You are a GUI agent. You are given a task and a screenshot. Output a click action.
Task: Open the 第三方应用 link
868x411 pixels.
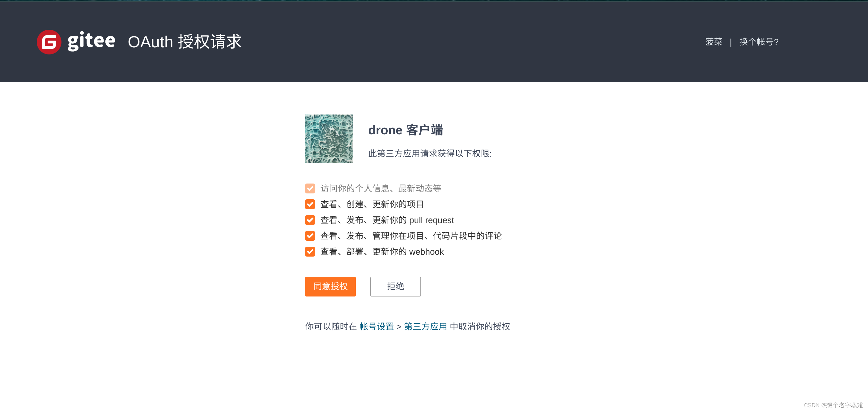coord(425,326)
